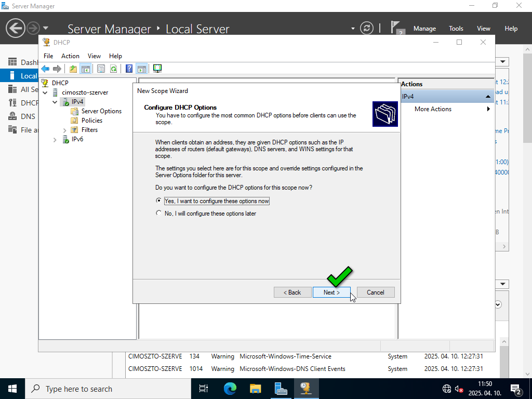Expand the Filters tree node
Screen dimensions: 532x399
[x=65, y=130]
